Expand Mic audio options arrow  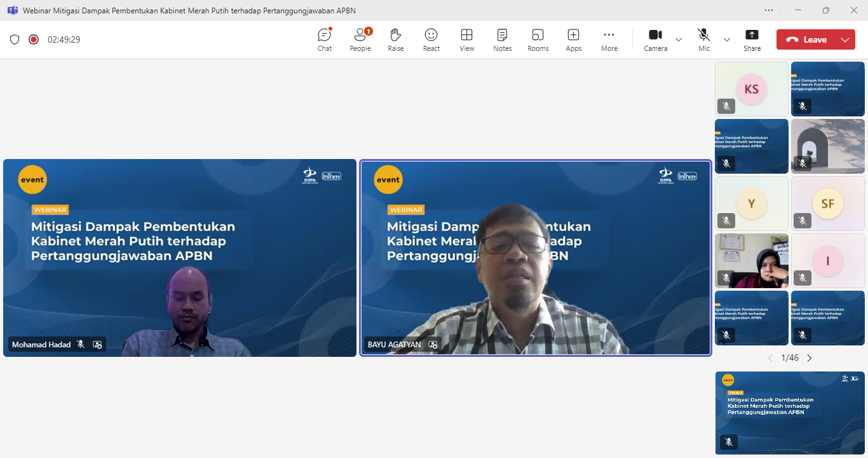point(727,39)
